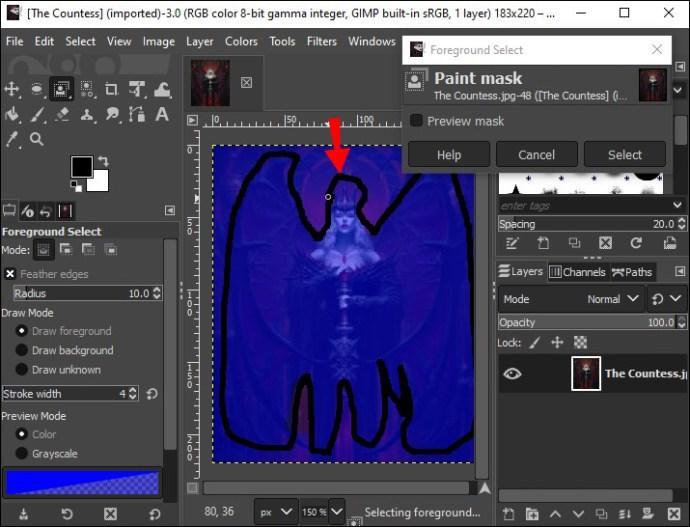The image size is (690, 527).
Task: Select the Clone stamp tool
Action: [87, 114]
